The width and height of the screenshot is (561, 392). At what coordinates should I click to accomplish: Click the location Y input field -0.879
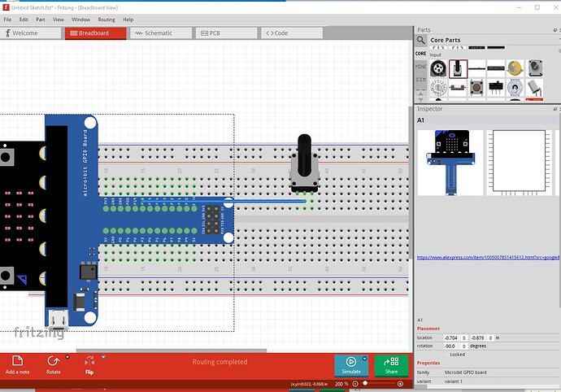pyautogui.click(x=479, y=338)
